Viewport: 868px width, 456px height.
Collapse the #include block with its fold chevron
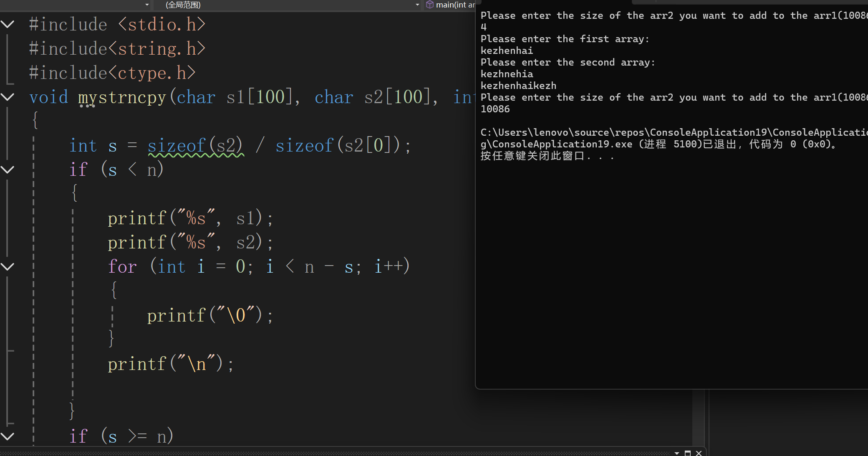coord(8,24)
